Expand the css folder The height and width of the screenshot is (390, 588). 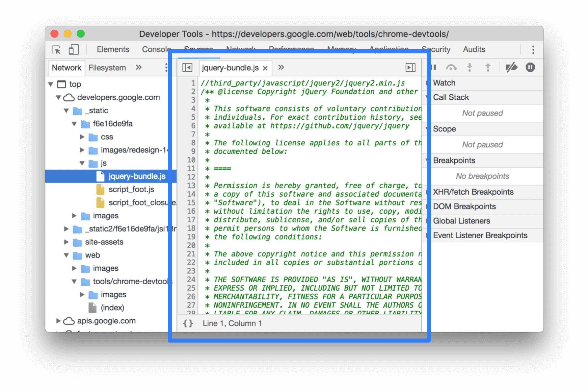82,137
